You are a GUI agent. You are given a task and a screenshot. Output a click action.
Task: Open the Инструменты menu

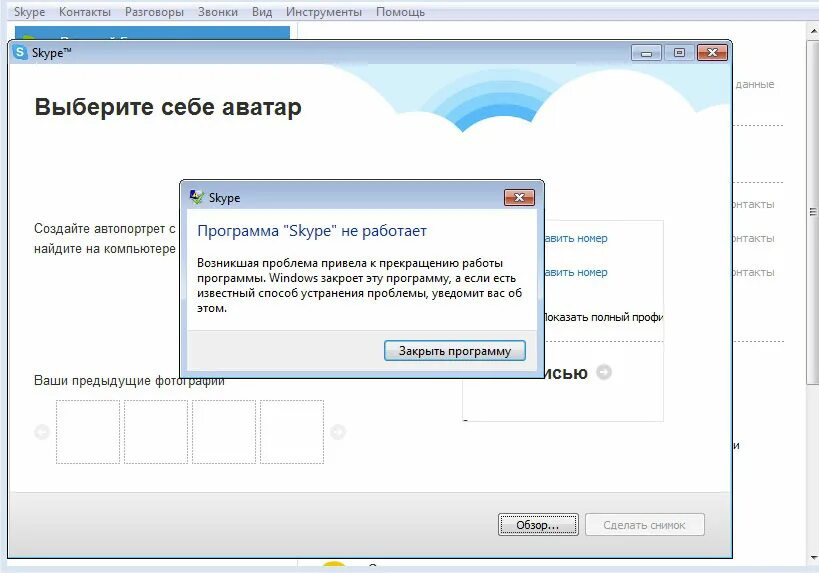coord(323,12)
